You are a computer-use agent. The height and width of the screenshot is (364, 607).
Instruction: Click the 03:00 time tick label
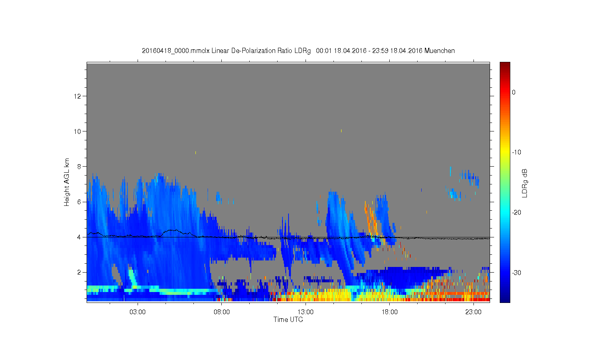[x=138, y=312]
